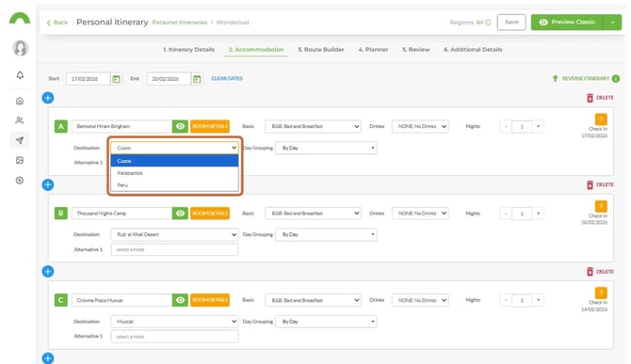Go Back to previous page
631x364 pixels.
[57, 23]
